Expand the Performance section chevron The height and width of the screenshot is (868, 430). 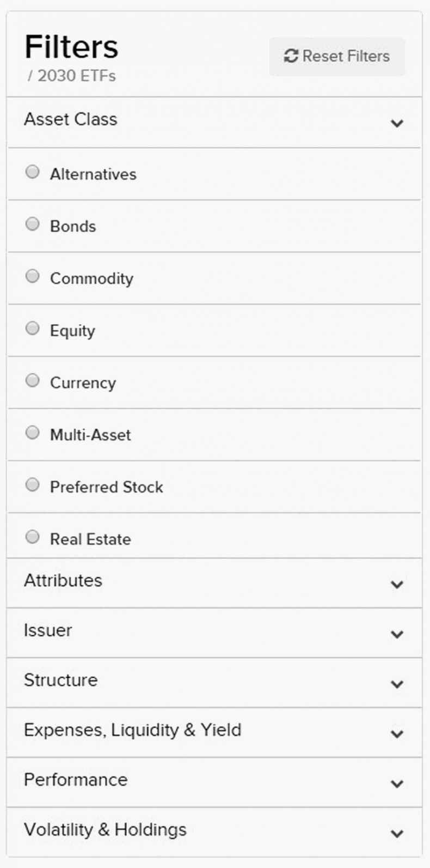click(x=397, y=784)
